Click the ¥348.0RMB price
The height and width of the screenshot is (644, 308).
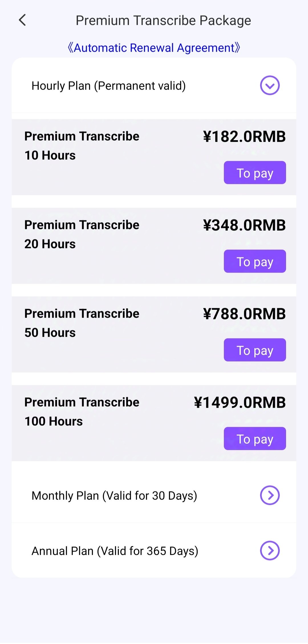coord(244,225)
